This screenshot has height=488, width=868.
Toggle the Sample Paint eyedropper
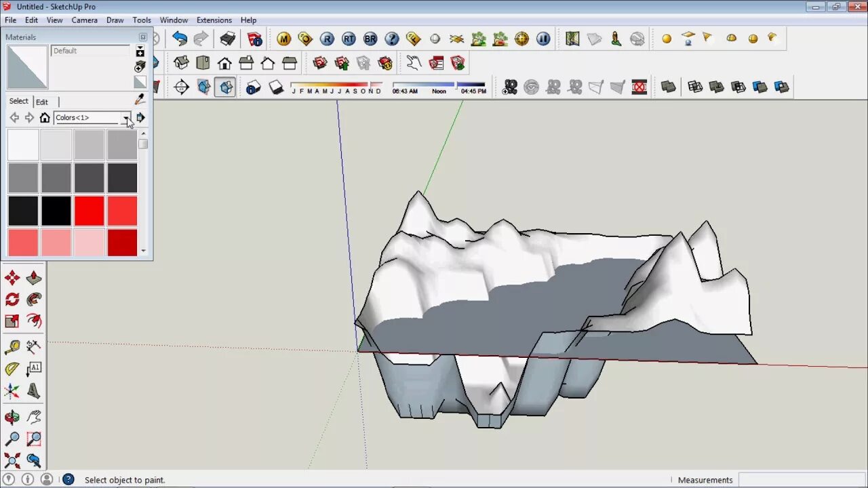140,99
